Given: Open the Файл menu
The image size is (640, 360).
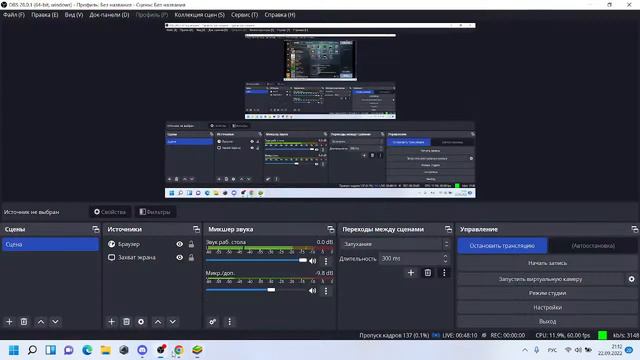Looking at the screenshot, I should coord(14,15).
